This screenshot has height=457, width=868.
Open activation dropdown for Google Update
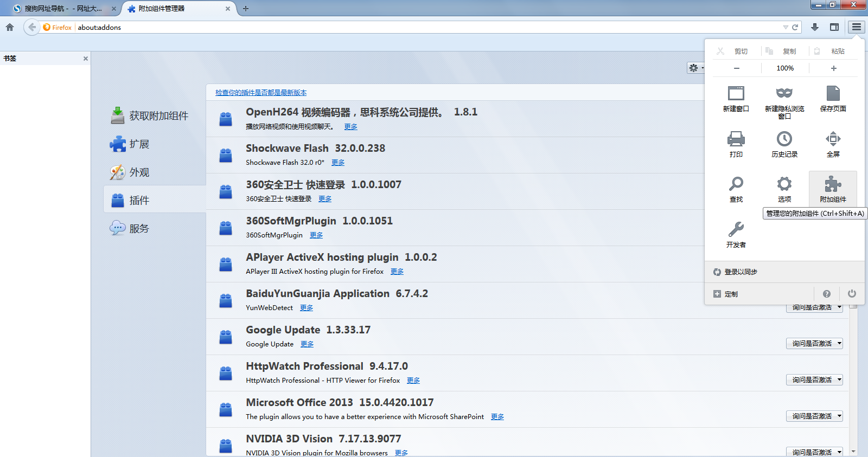click(814, 343)
